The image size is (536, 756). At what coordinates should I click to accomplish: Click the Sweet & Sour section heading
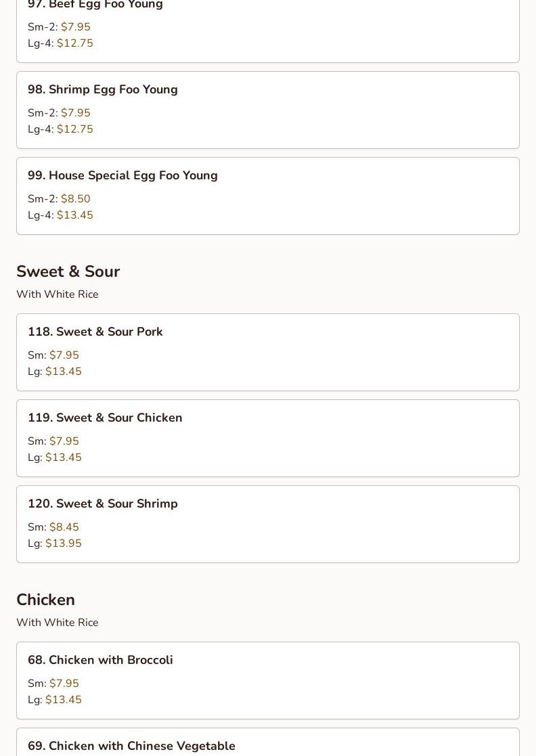pyautogui.click(x=68, y=271)
